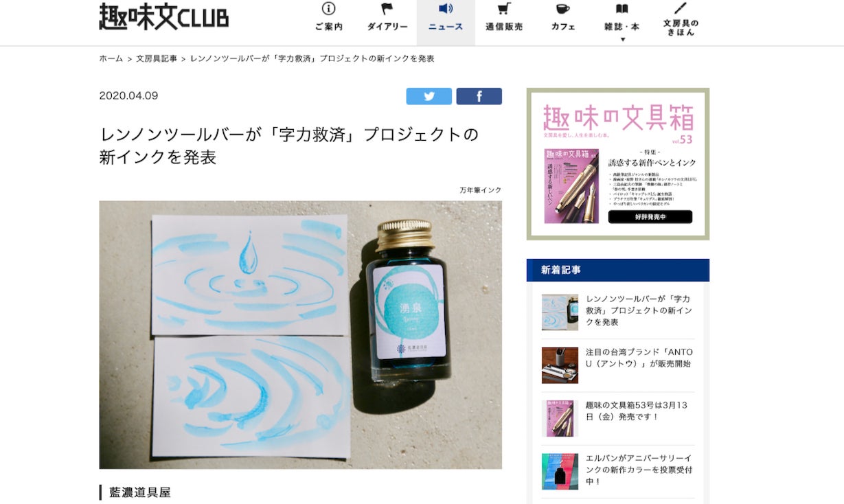The image size is (844, 504).
Task: Open 趣味の文具箱53号 release article link
Action: tap(637, 411)
